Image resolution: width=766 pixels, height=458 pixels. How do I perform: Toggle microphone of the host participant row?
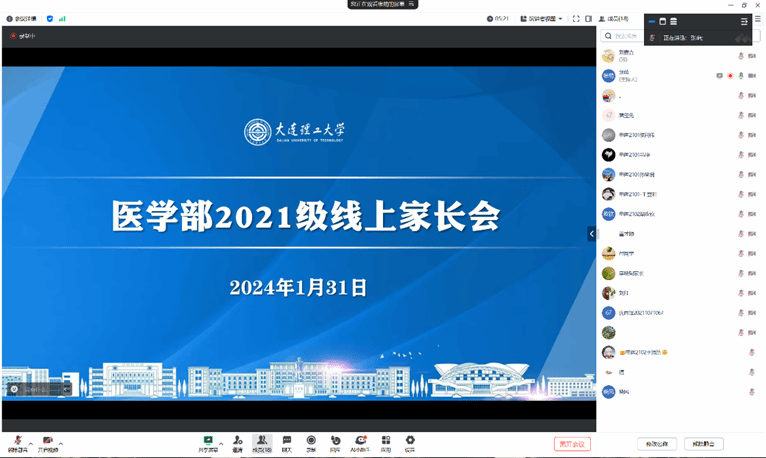[741, 76]
